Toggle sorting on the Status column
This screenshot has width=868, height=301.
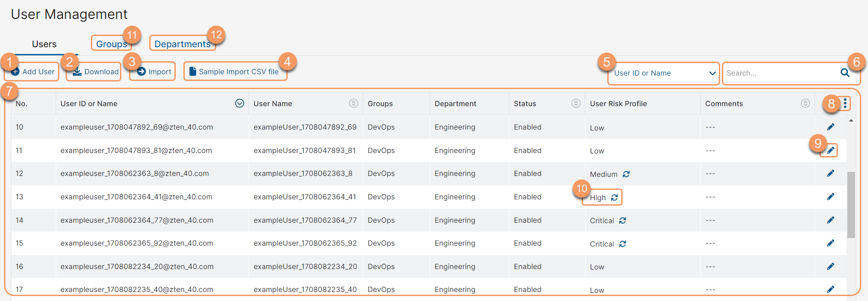coord(576,103)
